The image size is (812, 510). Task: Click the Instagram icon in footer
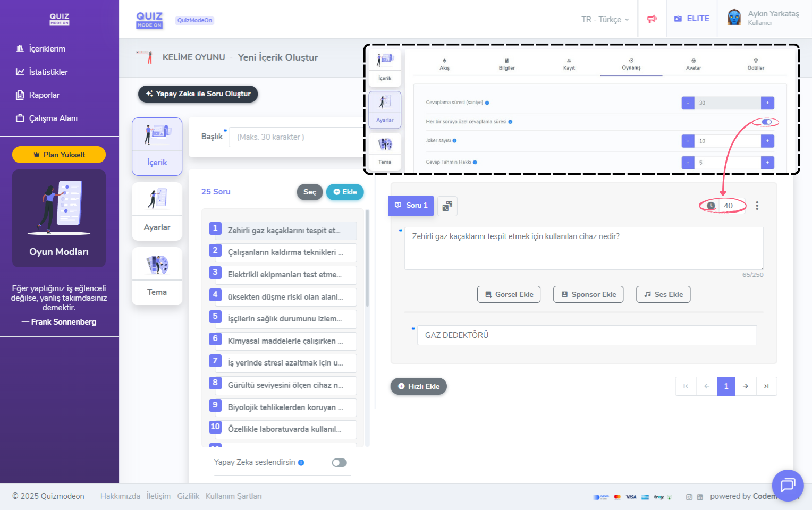pos(689,497)
